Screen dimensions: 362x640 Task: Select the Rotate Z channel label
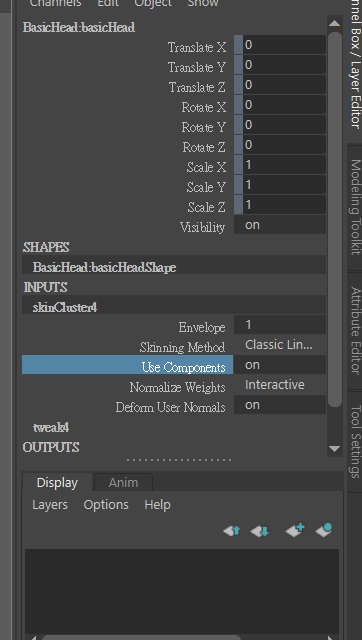tap(204, 147)
